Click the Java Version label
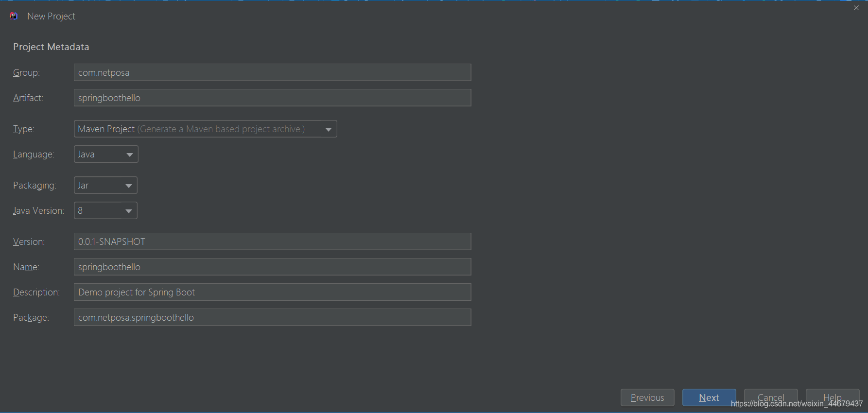The image size is (868, 413). [x=38, y=210]
